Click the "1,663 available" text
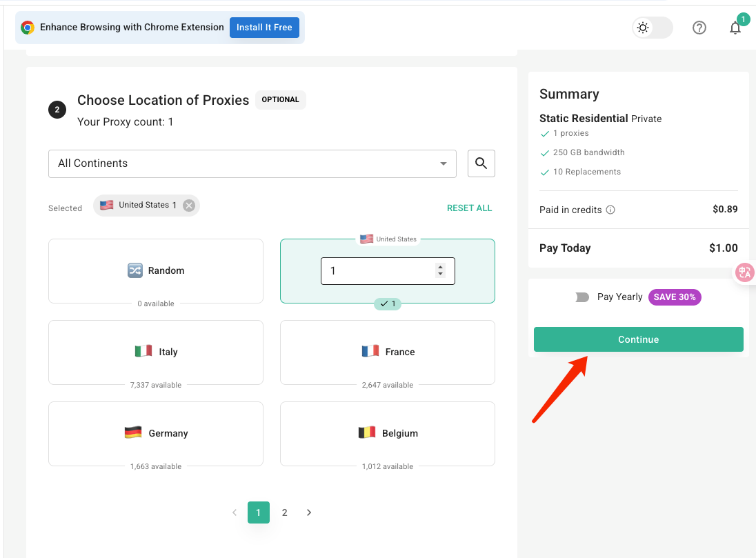 [x=156, y=466]
